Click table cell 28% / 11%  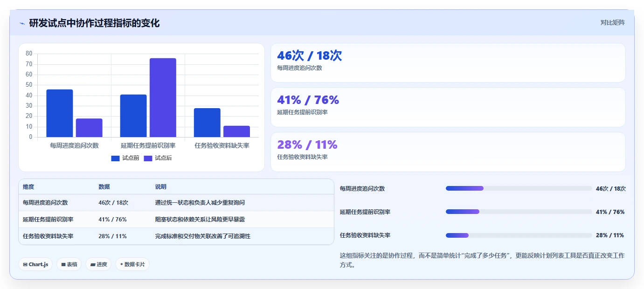[112, 236]
